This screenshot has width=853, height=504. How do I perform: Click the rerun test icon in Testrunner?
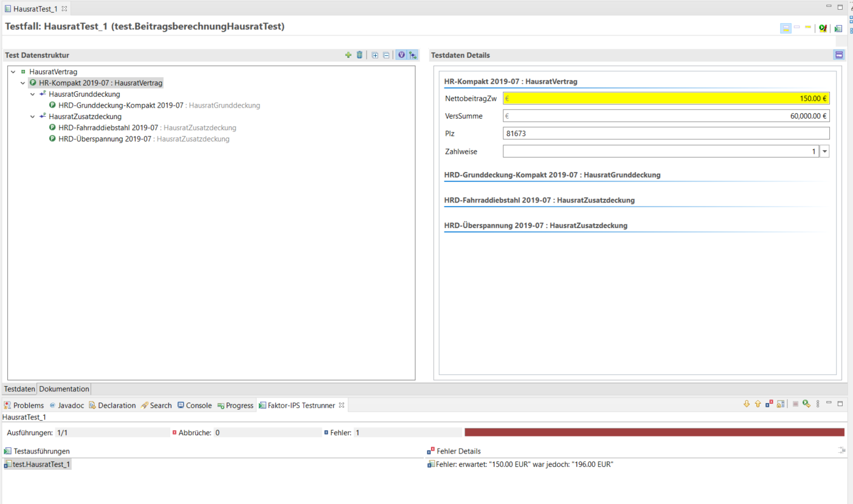click(x=806, y=404)
